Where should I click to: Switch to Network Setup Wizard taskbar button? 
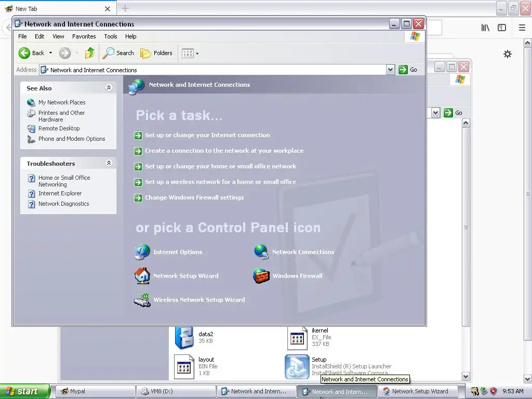tap(417, 391)
